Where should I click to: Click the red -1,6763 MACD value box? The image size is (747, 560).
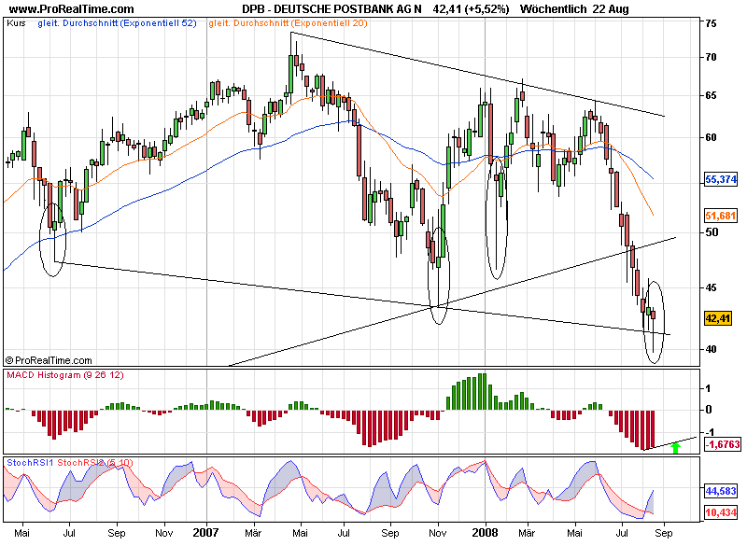[723, 444]
